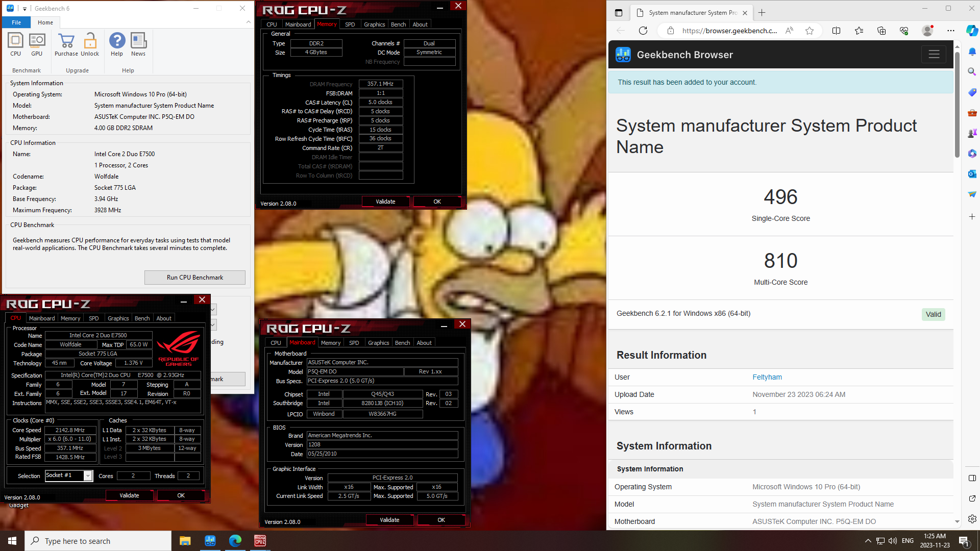The image size is (980, 551).
Task: Open Edge sidebar search icon
Action: 972,71
